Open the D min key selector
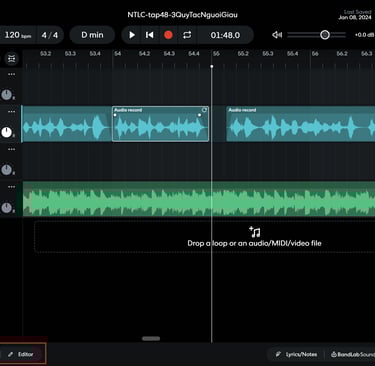 pos(92,35)
